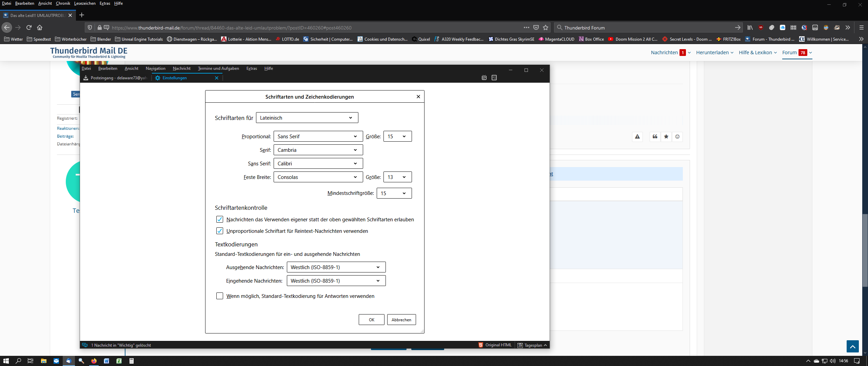Screen dimensions: 868x366
Task: Toggle Unproportionale Schriftart für Reintext checkbox
Action: coord(220,231)
